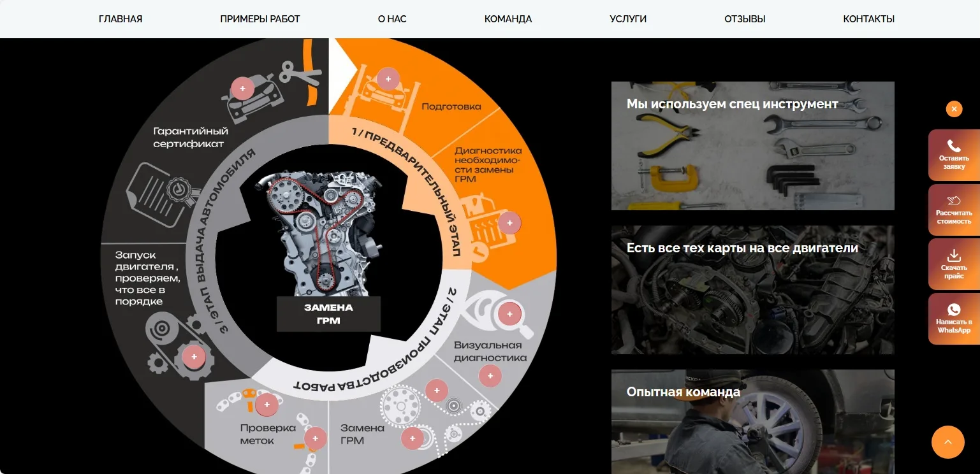Click the Проверка меток label
This screenshot has width=980, height=474.
268,434
